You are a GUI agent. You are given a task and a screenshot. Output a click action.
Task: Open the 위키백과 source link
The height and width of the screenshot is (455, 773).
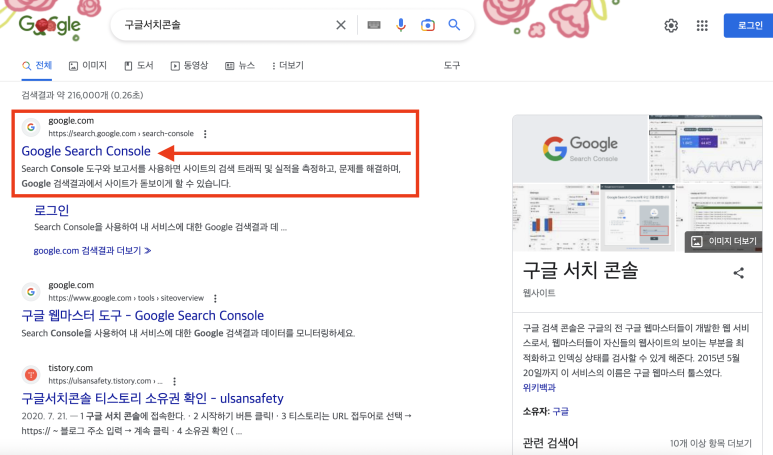(539, 387)
